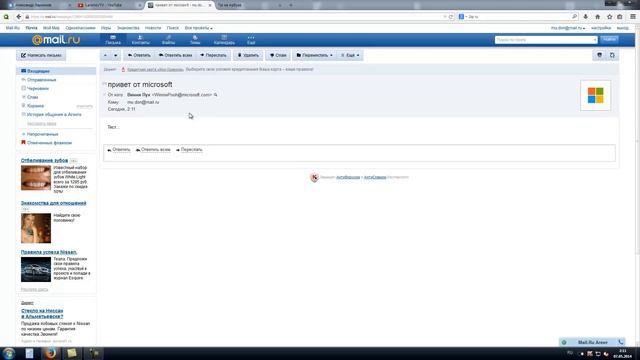This screenshot has height=360, width=640.
Task: Delete message with Удалить button
Action: 248,55
